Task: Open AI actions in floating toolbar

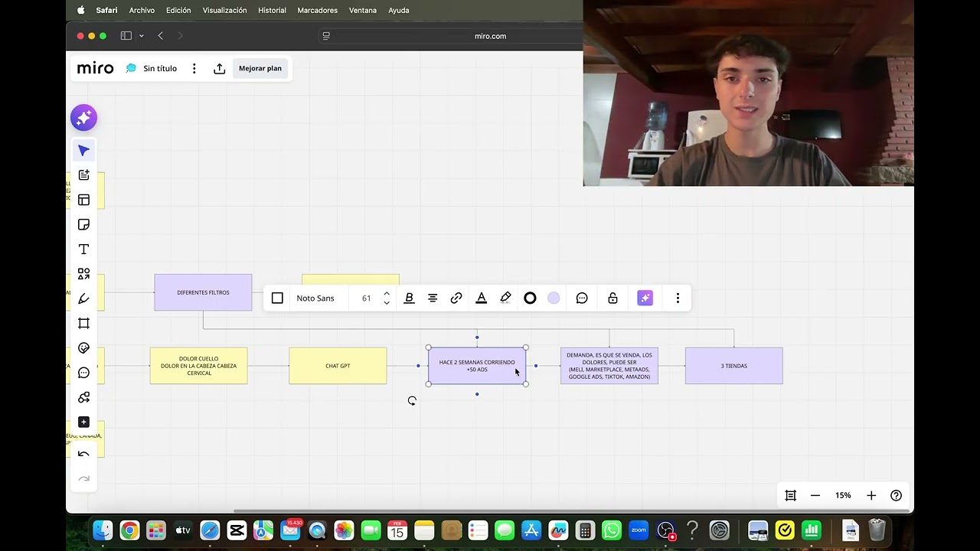Action: pos(645,298)
